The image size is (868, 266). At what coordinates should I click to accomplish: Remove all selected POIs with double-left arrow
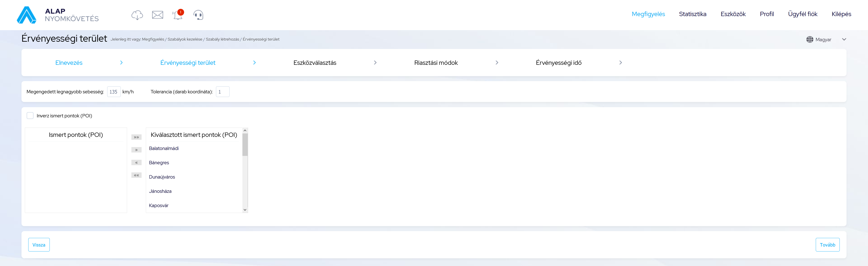click(136, 175)
